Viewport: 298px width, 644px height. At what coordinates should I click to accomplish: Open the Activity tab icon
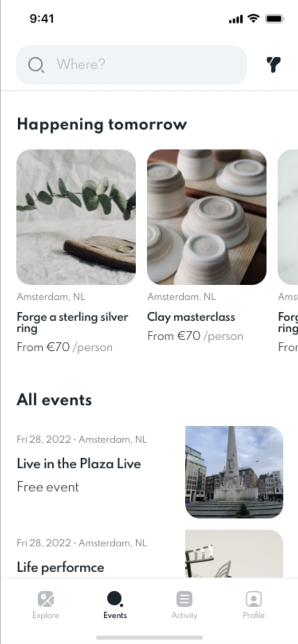tap(184, 599)
